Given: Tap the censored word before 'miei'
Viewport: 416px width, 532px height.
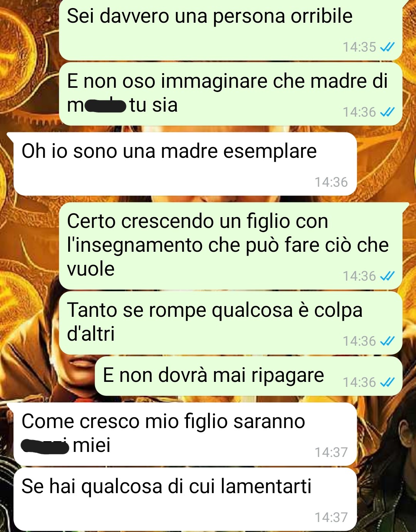Looking at the screenshot, I should pyautogui.click(x=45, y=447).
